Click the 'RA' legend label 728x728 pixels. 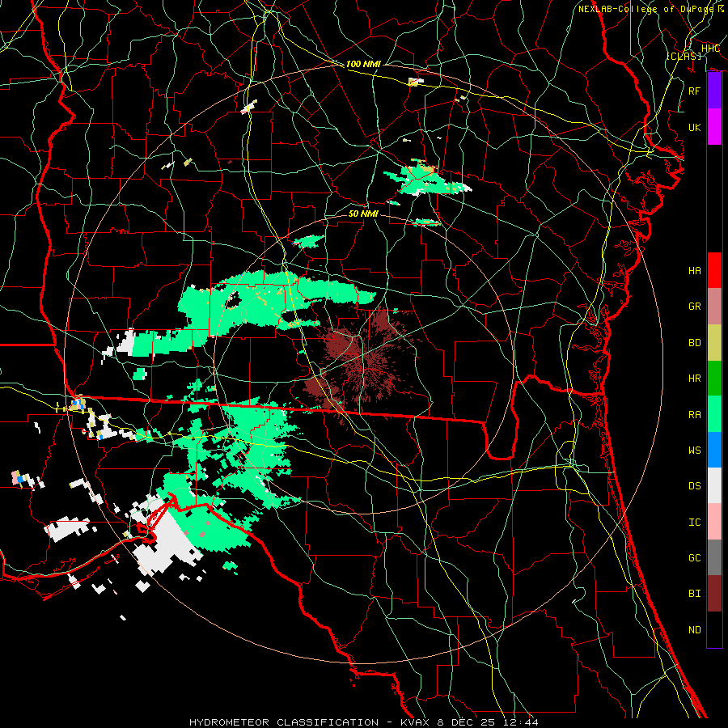click(694, 414)
